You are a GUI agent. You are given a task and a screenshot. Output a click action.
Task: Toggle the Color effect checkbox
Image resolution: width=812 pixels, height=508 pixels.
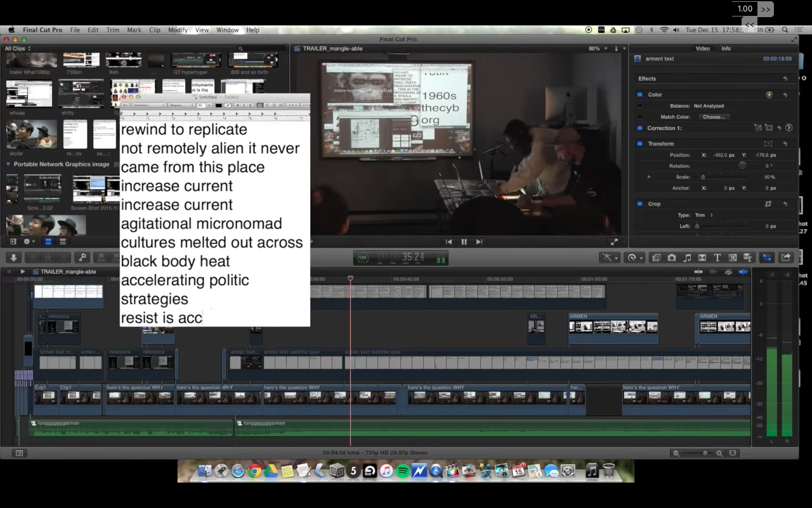(640, 95)
